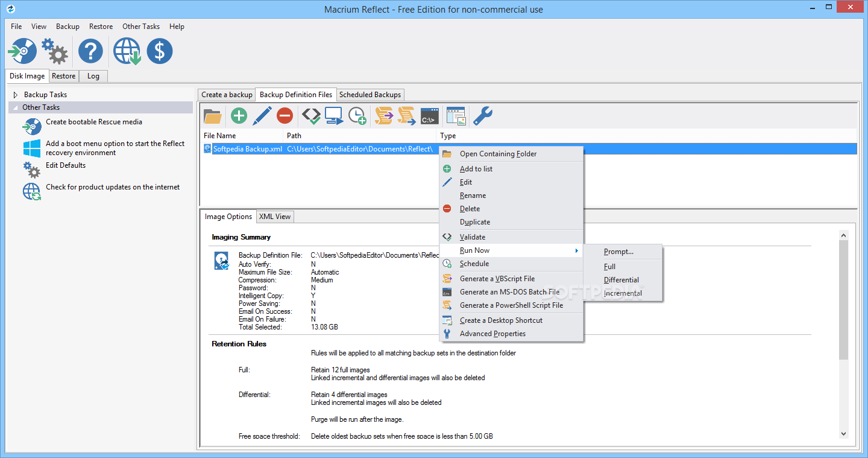Open the gears defaults icon in top toolbar
The width and height of the screenshot is (868, 458).
pos(55,51)
